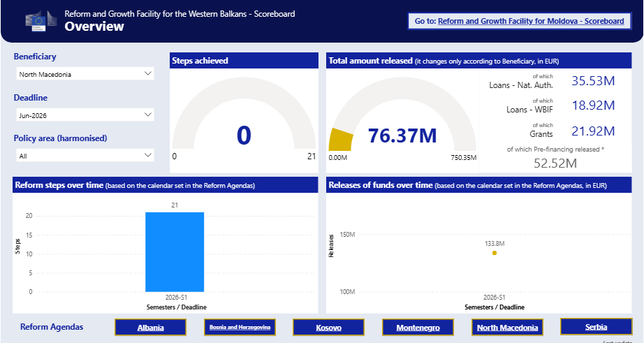
Task: Click the European Commission logo
Action: [x=41, y=21]
